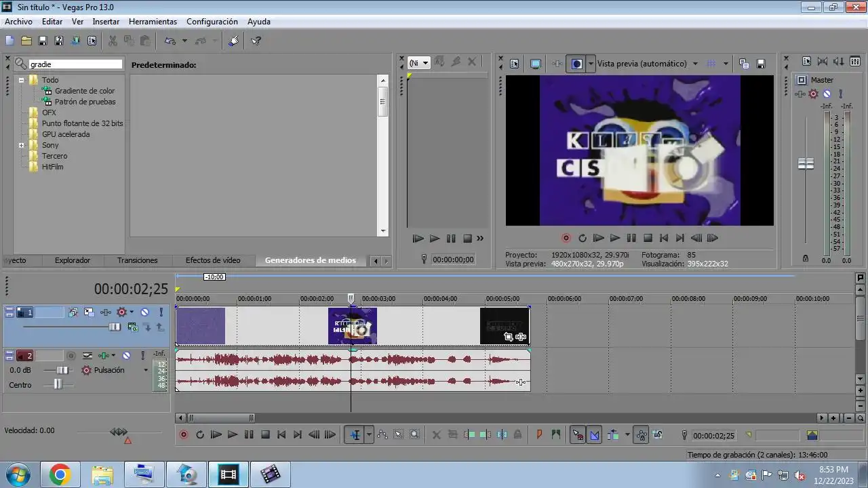This screenshot has height=488, width=868.
Task: Click the gradie search field
Action: [75, 64]
